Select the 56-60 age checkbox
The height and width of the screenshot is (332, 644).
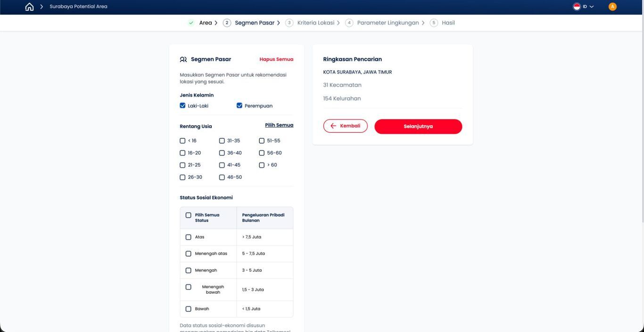(x=262, y=153)
